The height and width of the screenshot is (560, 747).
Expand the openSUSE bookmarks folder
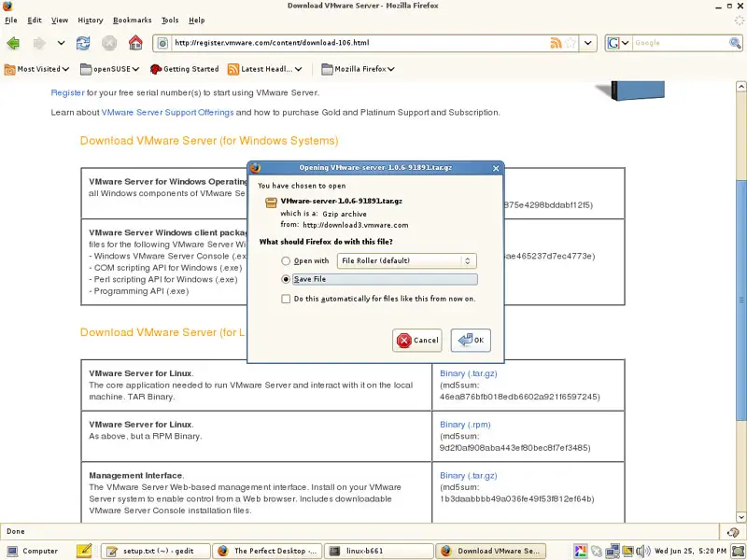pyautogui.click(x=109, y=69)
